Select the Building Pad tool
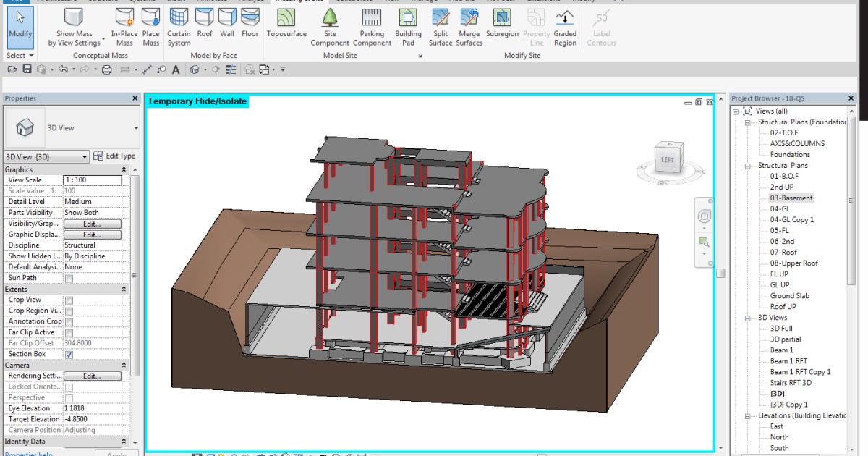Viewport: 868px width, 456px height. [x=407, y=27]
